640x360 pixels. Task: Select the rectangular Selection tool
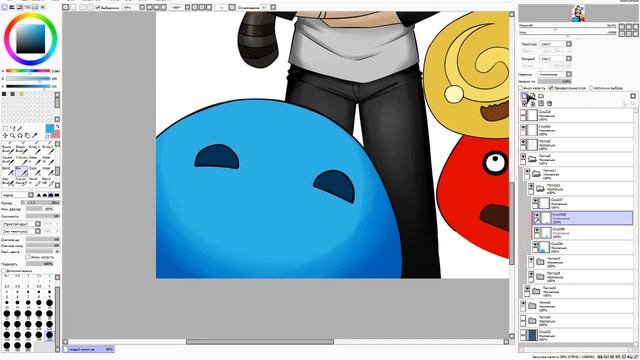click(5, 129)
